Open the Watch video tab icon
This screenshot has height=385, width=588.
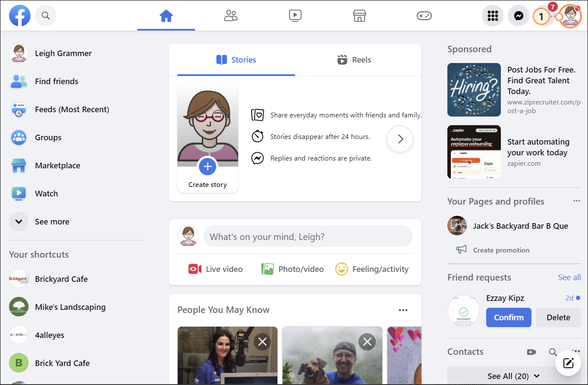[295, 16]
